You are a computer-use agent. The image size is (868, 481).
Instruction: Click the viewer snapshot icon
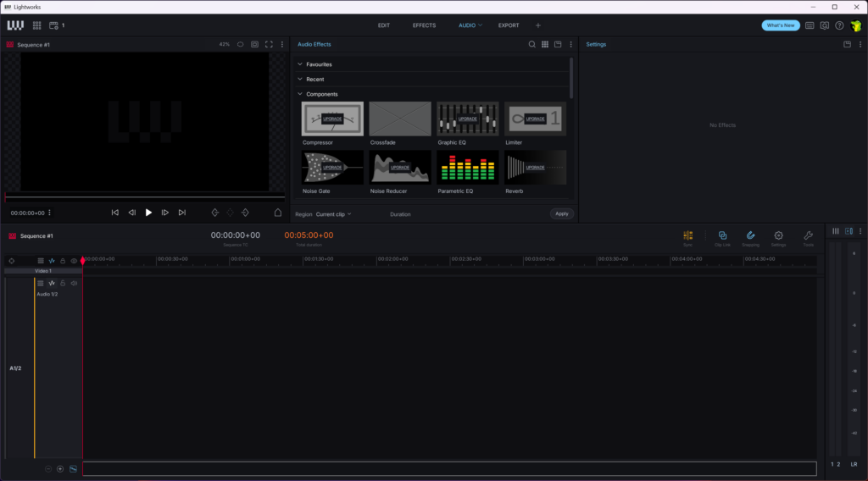pyautogui.click(x=254, y=44)
